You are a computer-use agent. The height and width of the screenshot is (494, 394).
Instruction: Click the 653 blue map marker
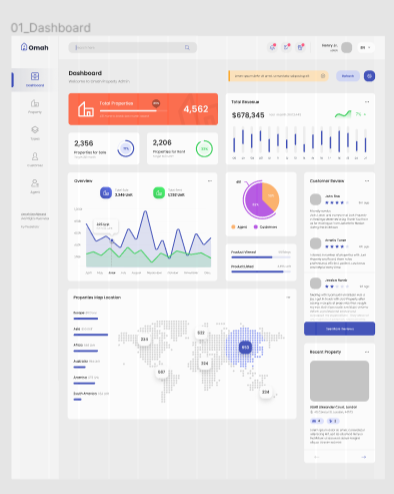245,347
